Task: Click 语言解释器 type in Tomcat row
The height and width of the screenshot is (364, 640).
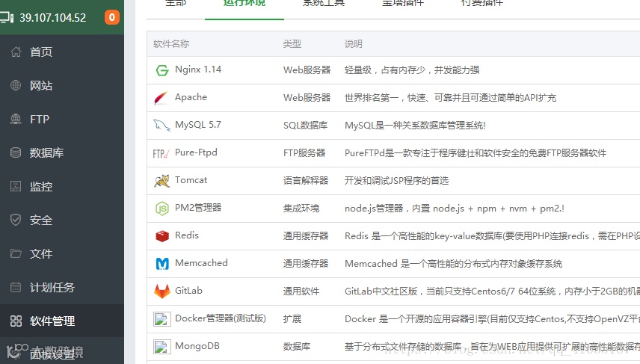Action: coord(306,180)
